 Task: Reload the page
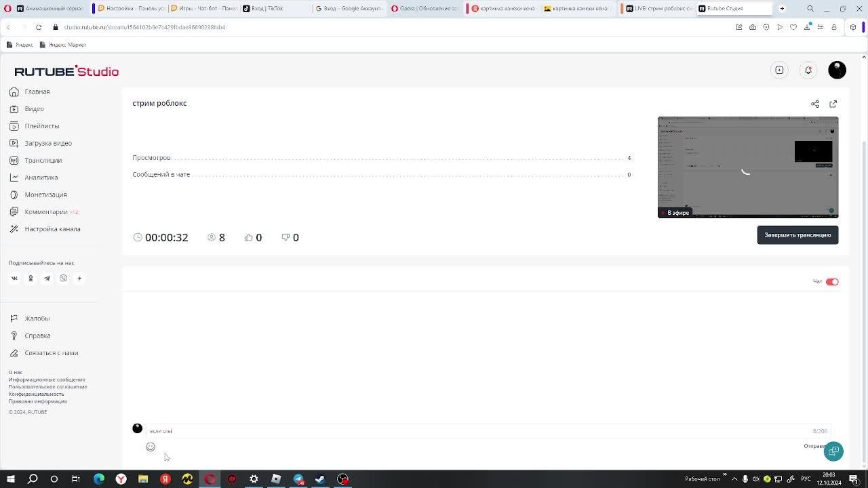click(x=39, y=27)
